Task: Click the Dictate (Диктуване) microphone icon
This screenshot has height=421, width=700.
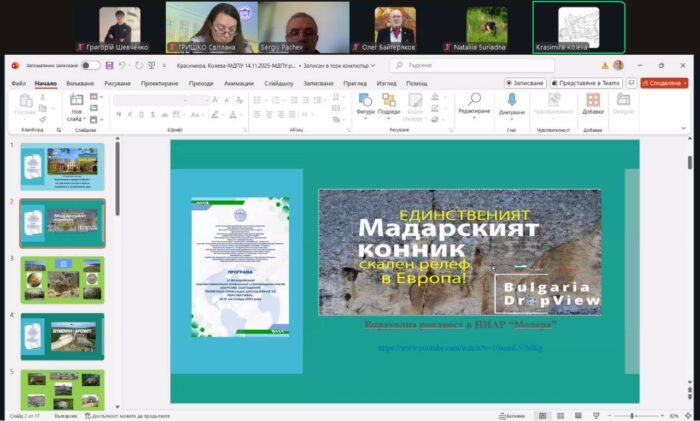Action: pos(512,100)
